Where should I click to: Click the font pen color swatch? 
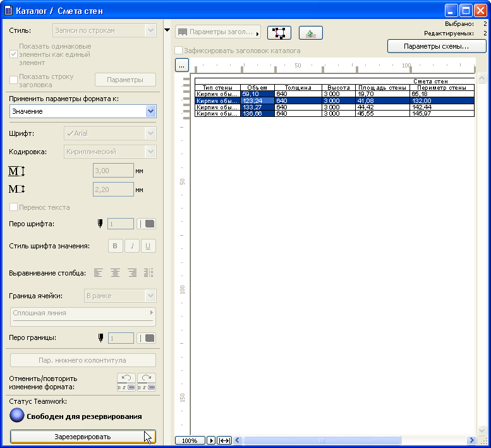click(x=147, y=224)
